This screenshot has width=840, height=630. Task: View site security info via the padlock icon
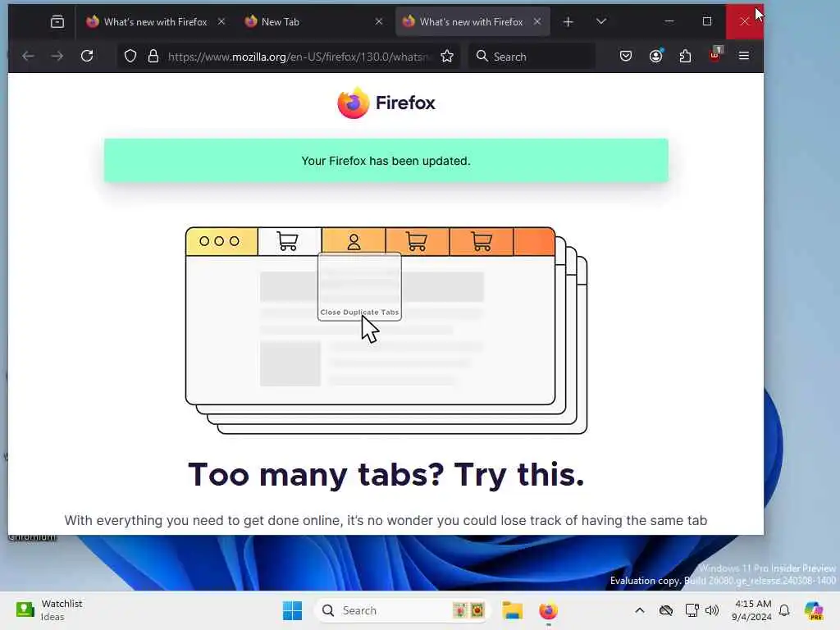pos(153,57)
